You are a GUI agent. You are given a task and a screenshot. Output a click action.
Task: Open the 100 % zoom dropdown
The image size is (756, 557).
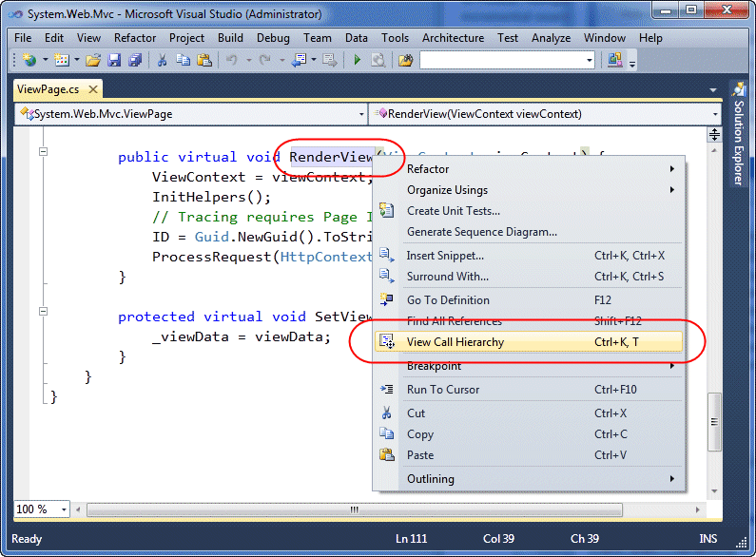64,509
